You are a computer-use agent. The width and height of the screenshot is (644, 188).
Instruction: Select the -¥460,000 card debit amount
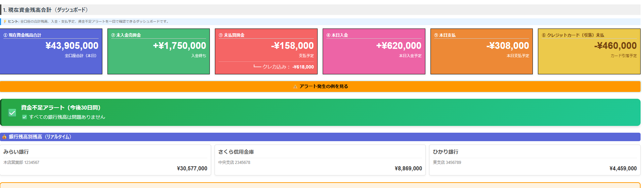[x=615, y=45]
